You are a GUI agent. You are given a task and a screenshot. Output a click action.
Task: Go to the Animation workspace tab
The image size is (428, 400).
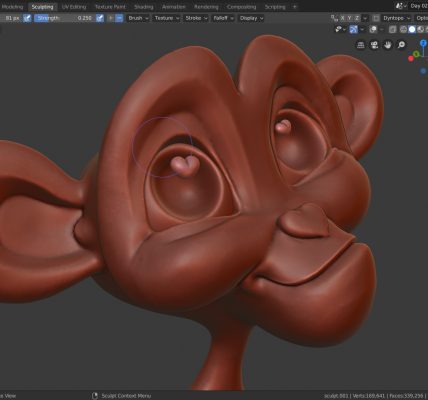click(174, 7)
